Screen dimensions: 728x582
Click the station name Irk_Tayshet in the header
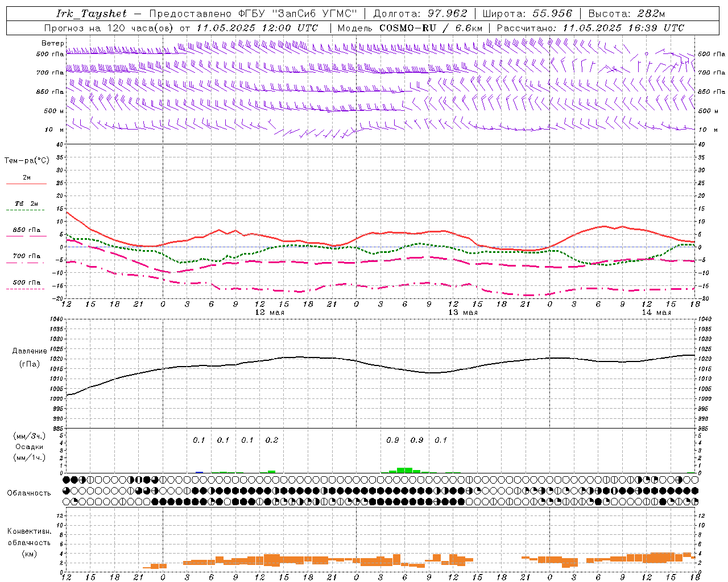(92, 14)
